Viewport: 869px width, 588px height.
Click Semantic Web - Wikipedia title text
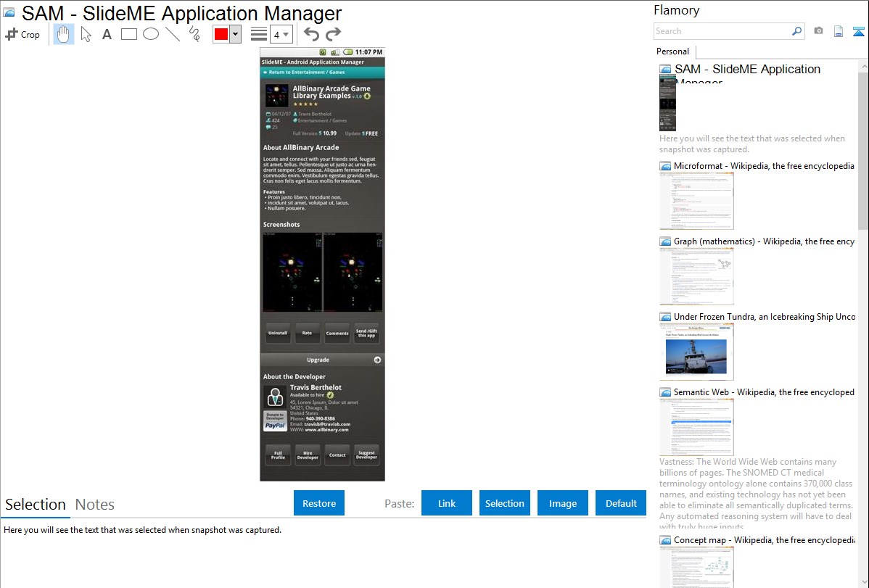tap(764, 392)
